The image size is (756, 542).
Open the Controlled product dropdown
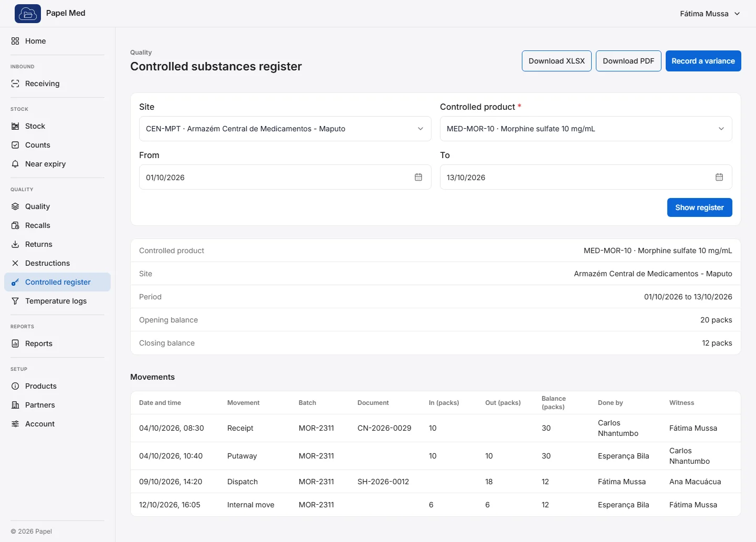586,129
